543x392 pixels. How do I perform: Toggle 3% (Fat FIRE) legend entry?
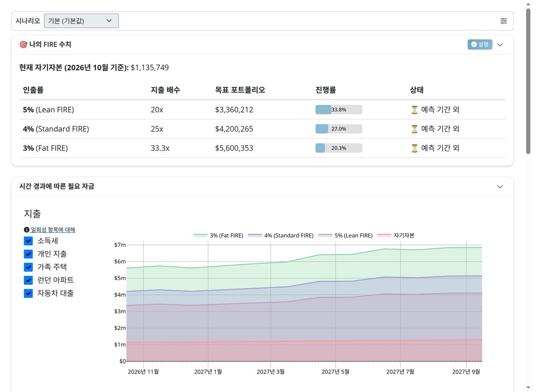[218, 235]
